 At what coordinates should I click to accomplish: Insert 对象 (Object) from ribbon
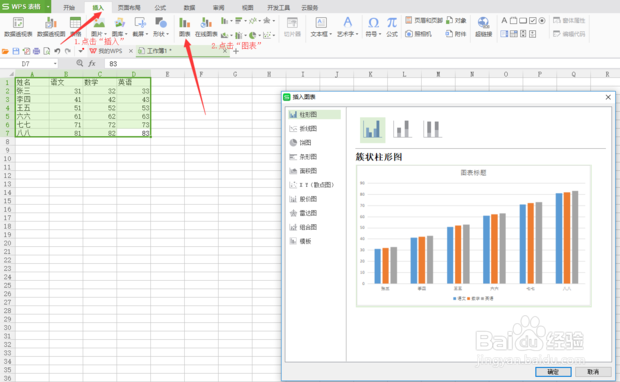pyautogui.click(x=456, y=20)
